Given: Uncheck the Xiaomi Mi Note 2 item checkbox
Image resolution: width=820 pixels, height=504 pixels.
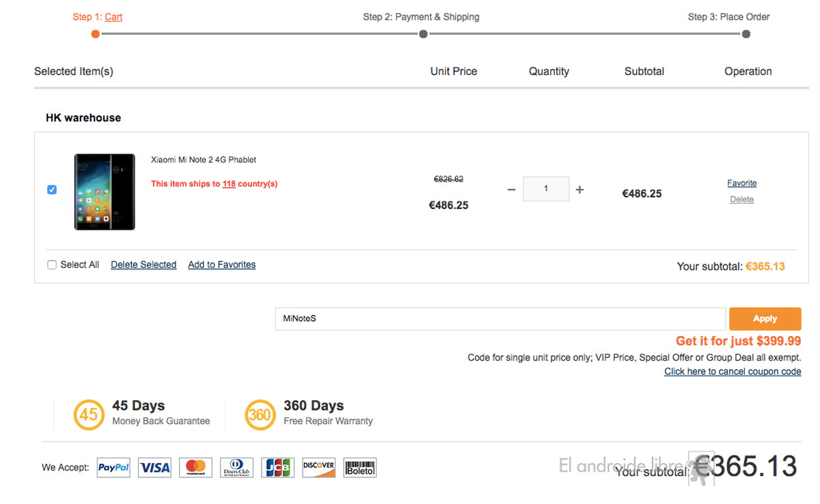Looking at the screenshot, I should 52,190.
